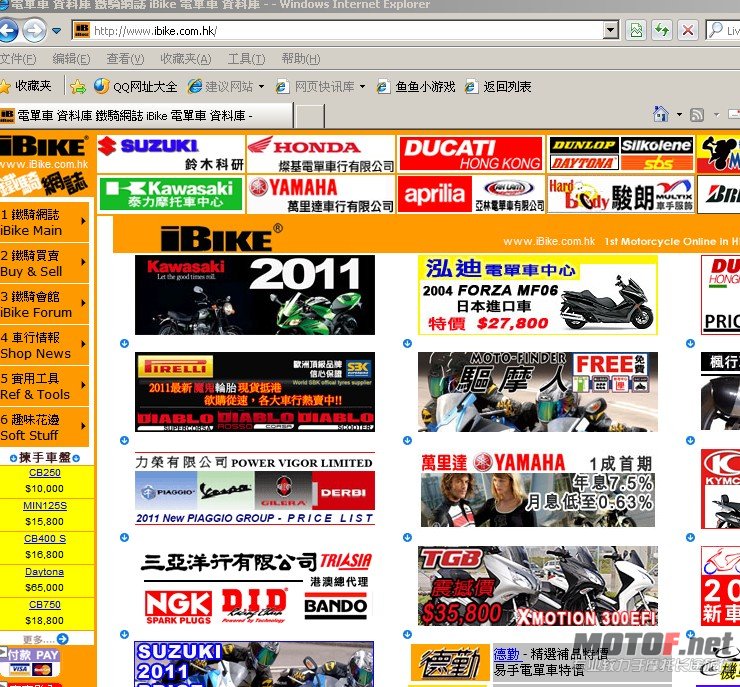Click the 泓迪 2004 FORZA MF06 ad
The image size is (740, 687).
point(538,295)
